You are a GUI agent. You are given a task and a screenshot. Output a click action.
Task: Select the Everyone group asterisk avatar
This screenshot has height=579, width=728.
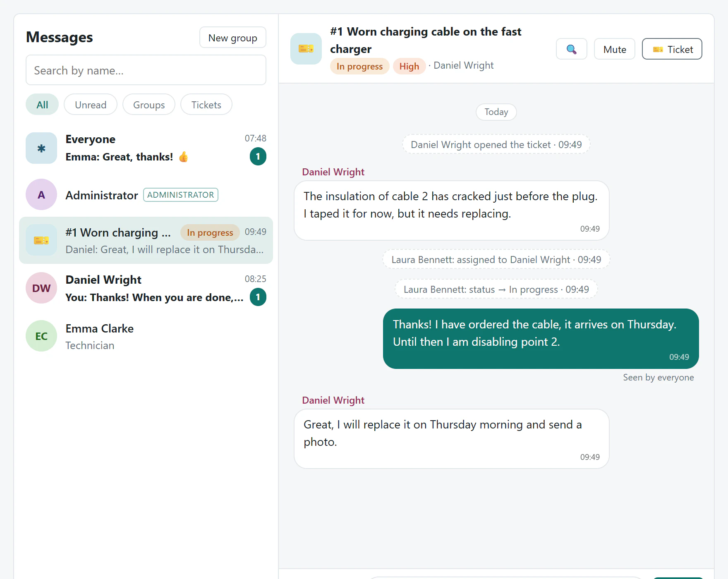pos(41,148)
